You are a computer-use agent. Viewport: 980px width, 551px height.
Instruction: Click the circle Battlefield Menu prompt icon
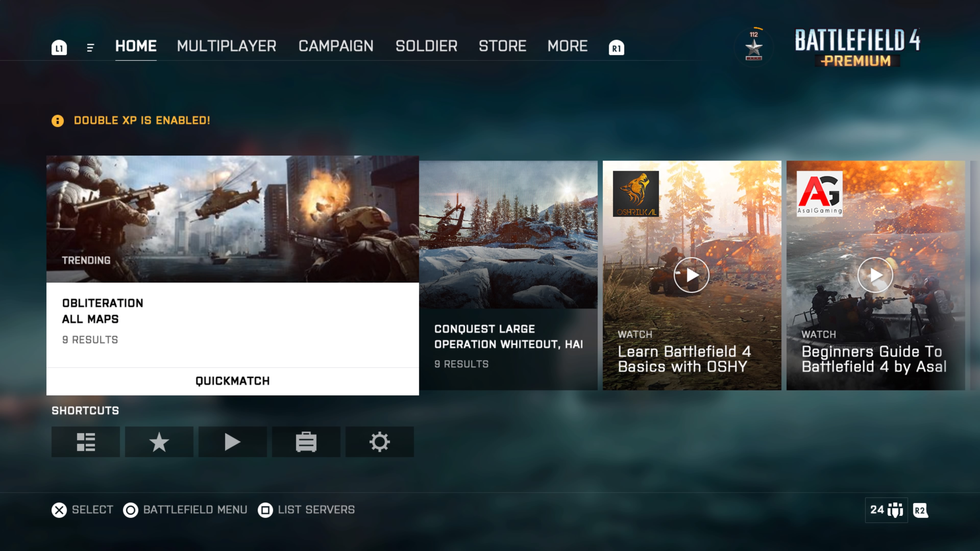130,510
